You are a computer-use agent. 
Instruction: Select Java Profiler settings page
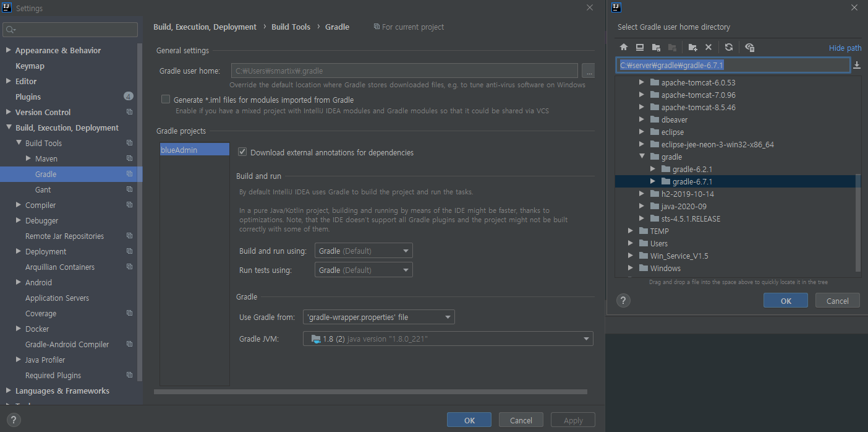point(45,360)
